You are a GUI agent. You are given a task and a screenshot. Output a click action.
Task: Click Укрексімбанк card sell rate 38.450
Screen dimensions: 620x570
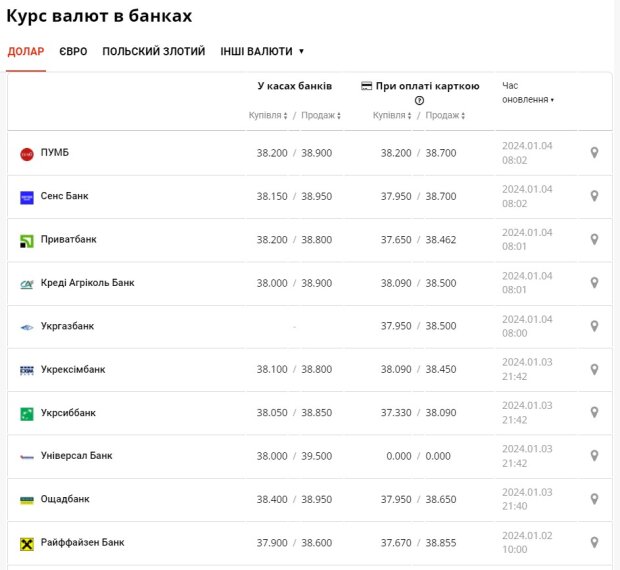[440, 370]
